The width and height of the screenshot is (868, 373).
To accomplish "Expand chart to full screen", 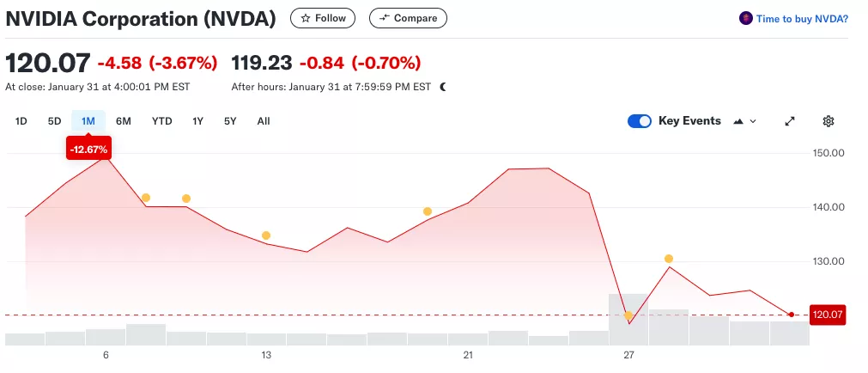I will (790, 121).
